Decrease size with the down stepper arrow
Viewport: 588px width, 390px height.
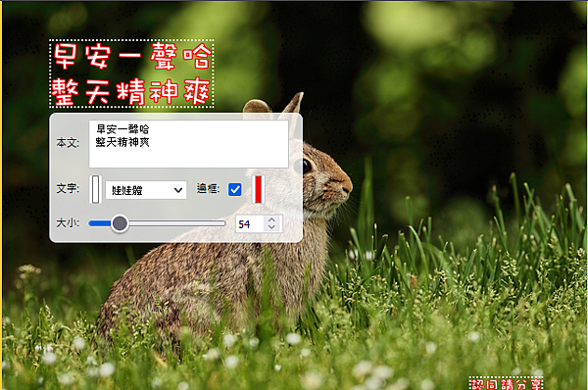(271, 227)
